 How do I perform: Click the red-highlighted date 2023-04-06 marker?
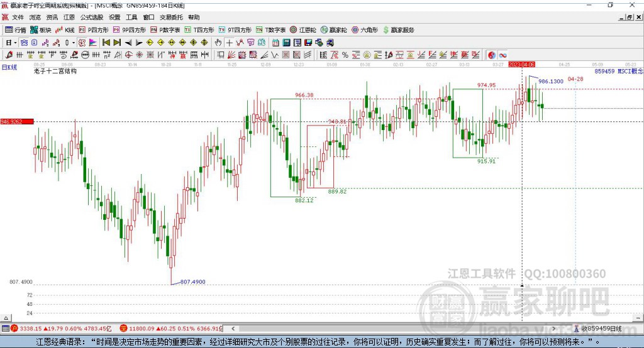click(x=521, y=65)
